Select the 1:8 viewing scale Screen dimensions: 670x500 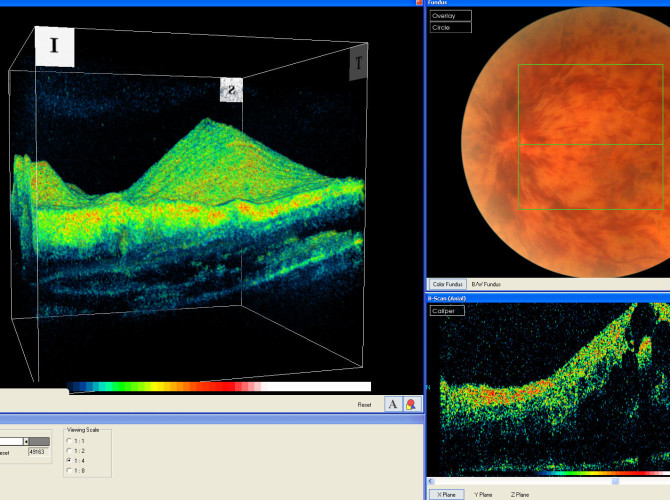click(x=69, y=470)
